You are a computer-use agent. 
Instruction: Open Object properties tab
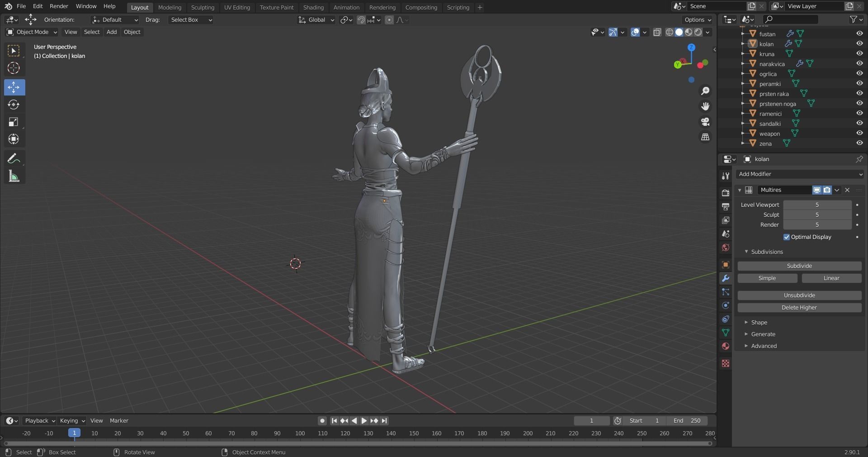pos(726,265)
